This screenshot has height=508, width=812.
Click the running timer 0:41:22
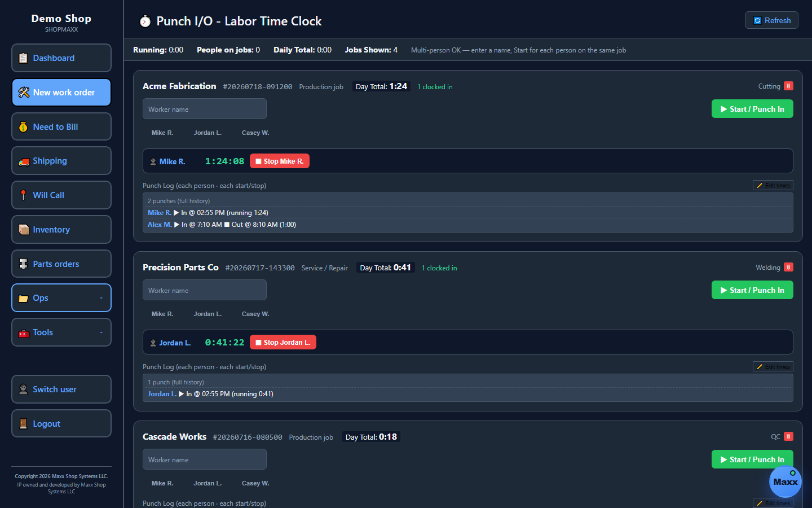(224, 343)
